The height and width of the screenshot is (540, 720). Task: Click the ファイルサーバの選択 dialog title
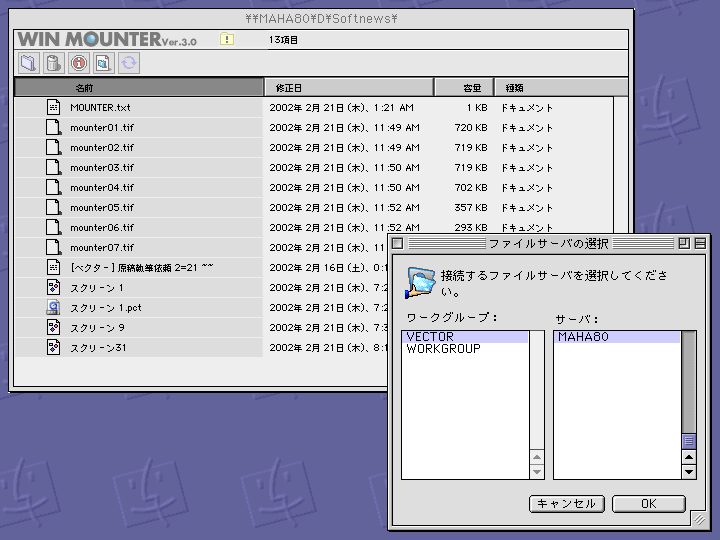[x=549, y=243]
